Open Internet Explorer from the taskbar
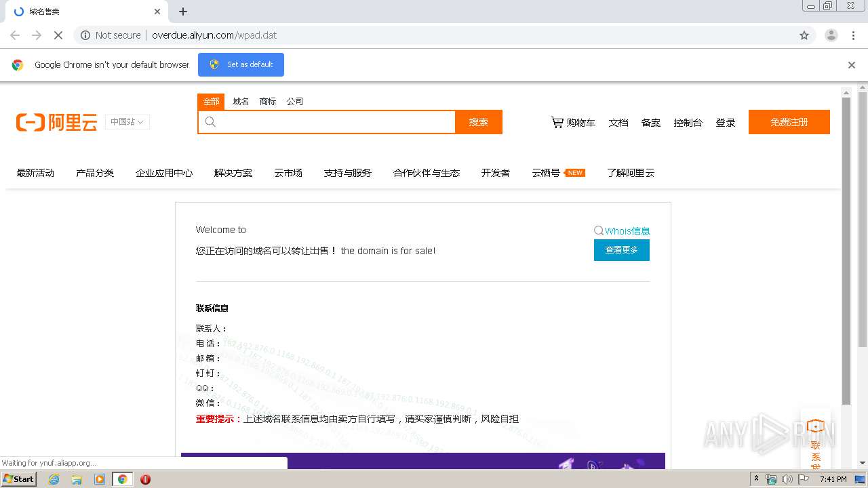The height and width of the screenshot is (488, 868). click(54, 479)
